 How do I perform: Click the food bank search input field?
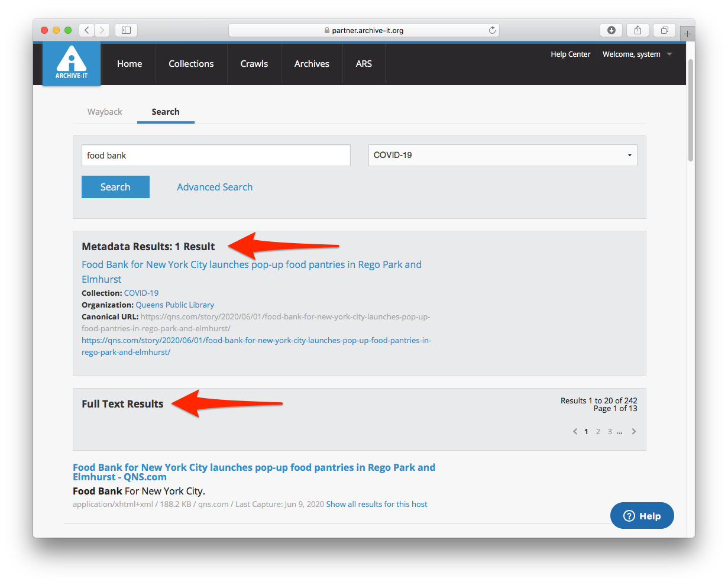coord(216,156)
